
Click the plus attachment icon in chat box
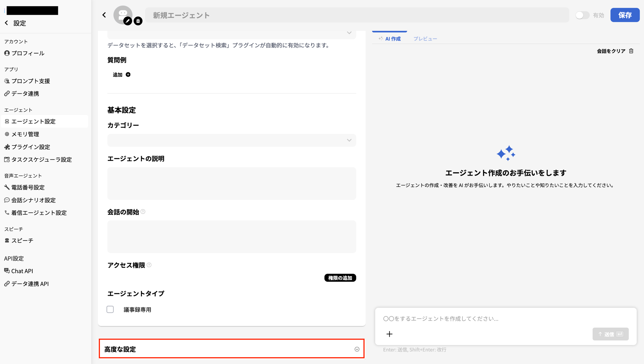(x=389, y=334)
